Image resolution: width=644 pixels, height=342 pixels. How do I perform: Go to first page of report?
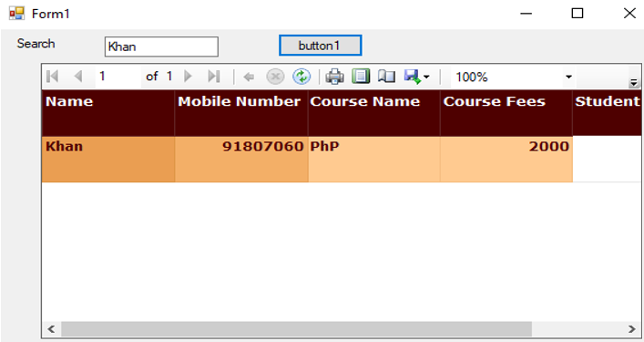click(x=53, y=76)
